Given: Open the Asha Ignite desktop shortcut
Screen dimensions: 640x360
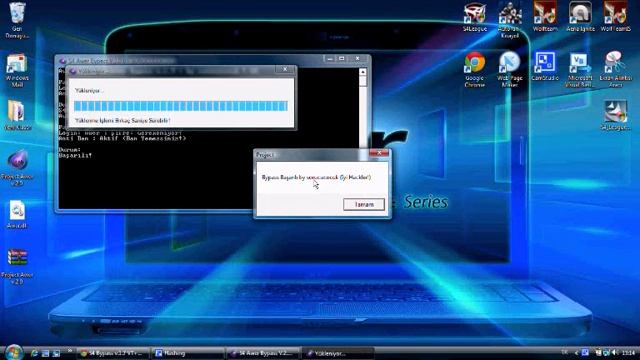Looking at the screenshot, I should [x=580, y=17].
